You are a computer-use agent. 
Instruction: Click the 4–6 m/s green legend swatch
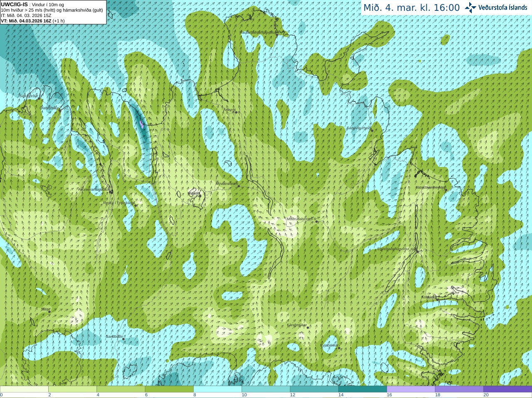point(121,389)
